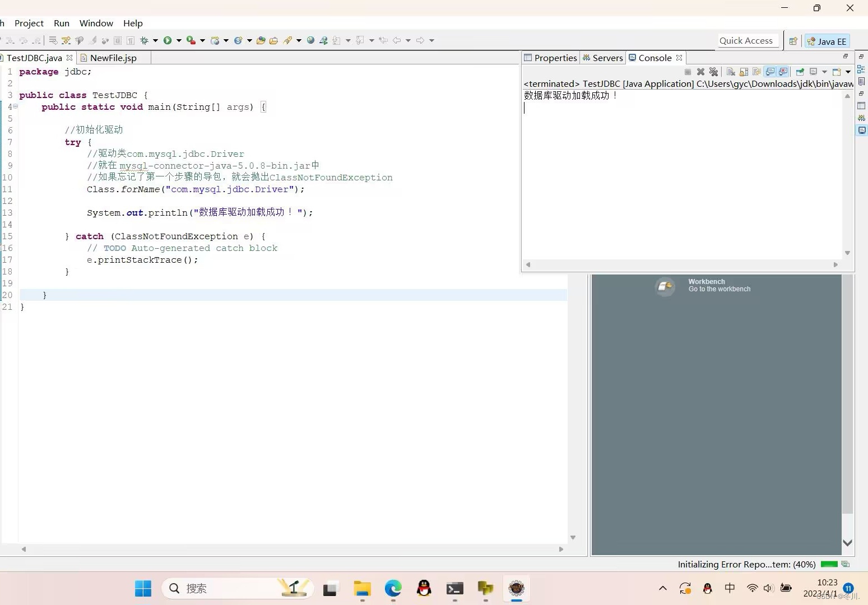Image resolution: width=868 pixels, height=605 pixels.
Task: Open Microsoft Edge from taskbar
Action: (x=393, y=588)
